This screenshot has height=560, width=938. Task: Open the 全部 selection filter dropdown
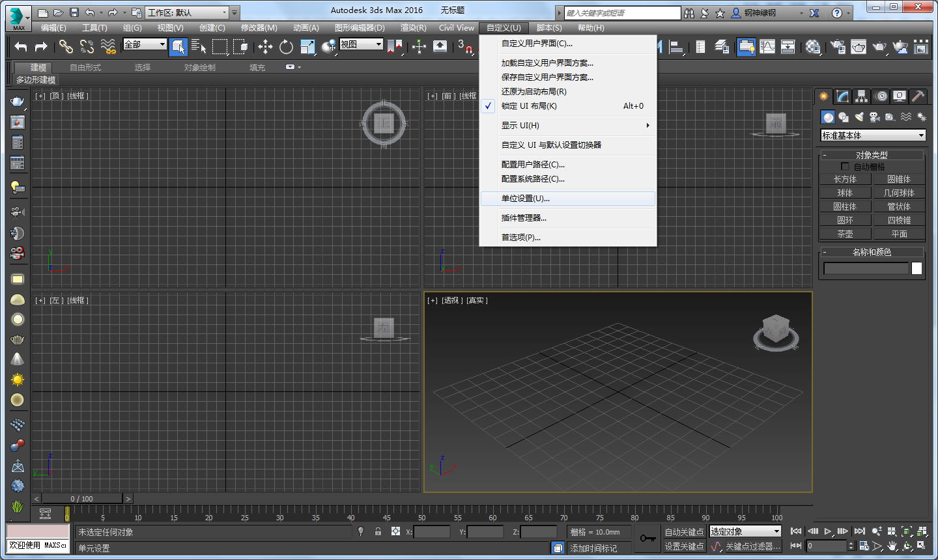[145, 44]
